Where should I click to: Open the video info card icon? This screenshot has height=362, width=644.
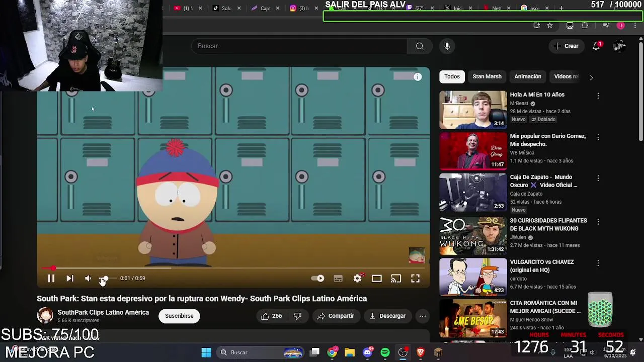coord(418,76)
